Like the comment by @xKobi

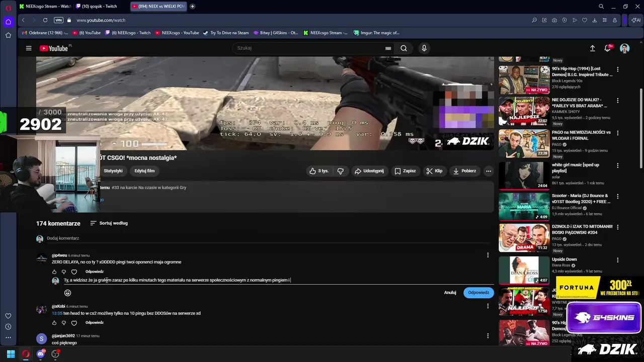click(x=54, y=323)
